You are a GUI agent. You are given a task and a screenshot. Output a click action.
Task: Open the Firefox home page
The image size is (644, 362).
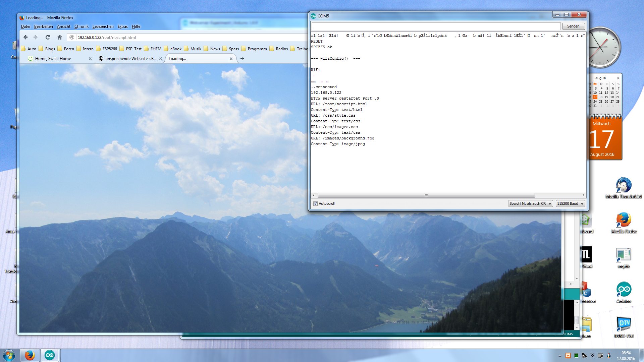[x=60, y=37]
